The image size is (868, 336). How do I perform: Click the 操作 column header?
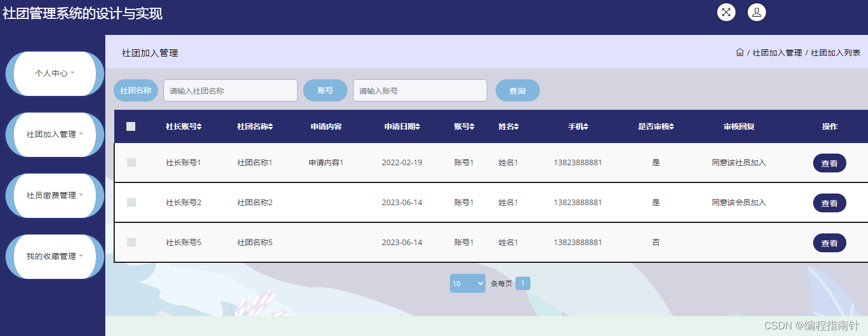[830, 126]
